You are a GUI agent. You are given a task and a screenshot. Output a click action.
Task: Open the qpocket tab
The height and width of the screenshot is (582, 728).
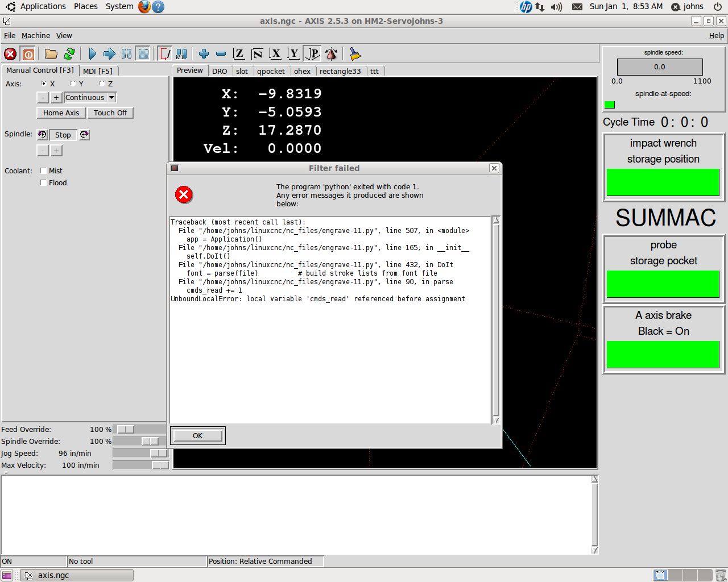tap(271, 71)
